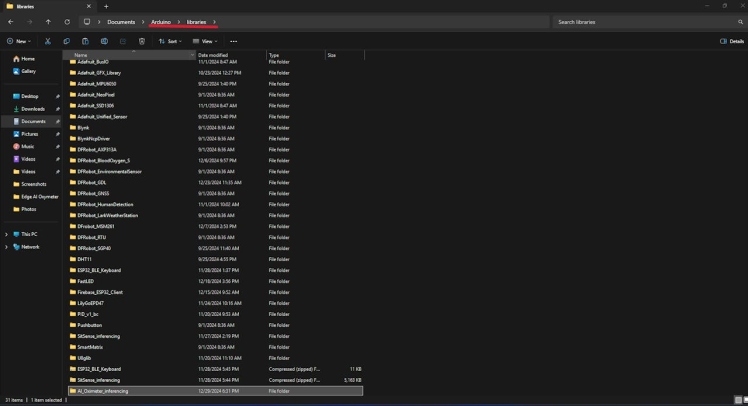The height and width of the screenshot is (406, 748).
Task: Refresh the current folder view
Action: pyautogui.click(x=67, y=21)
